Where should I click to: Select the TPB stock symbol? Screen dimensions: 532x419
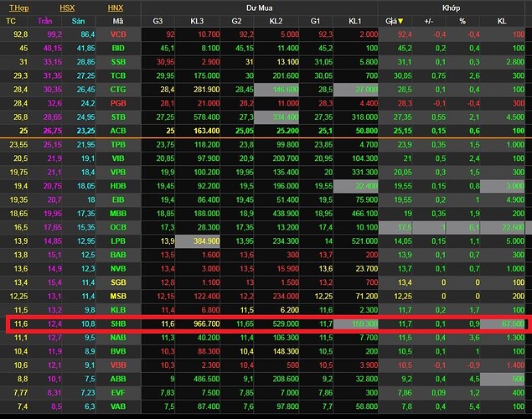click(118, 144)
